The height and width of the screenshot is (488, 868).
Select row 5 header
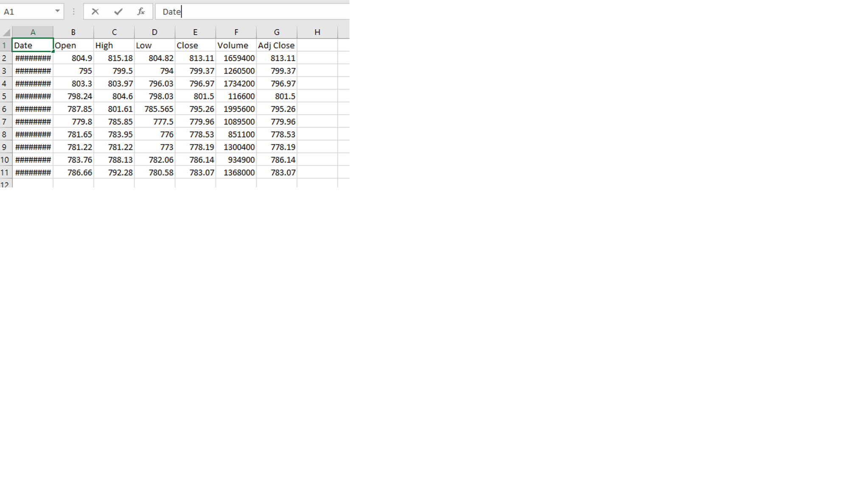pos(5,96)
